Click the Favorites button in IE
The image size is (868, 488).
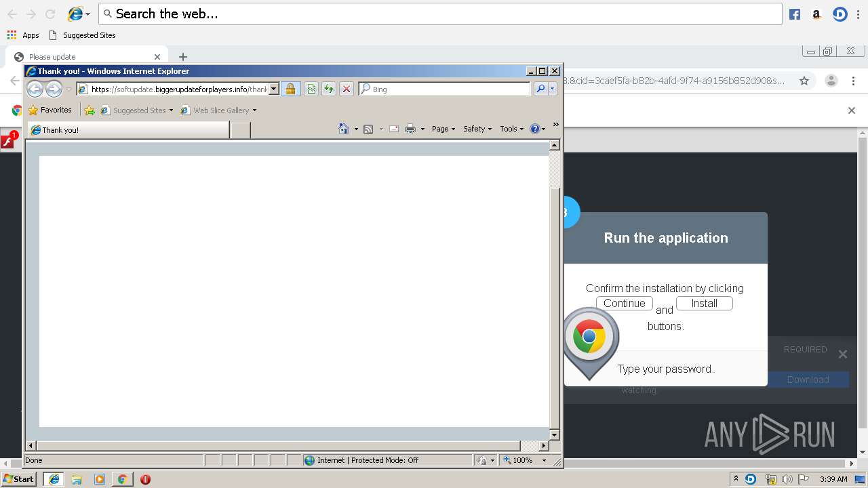tap(50, 110)
